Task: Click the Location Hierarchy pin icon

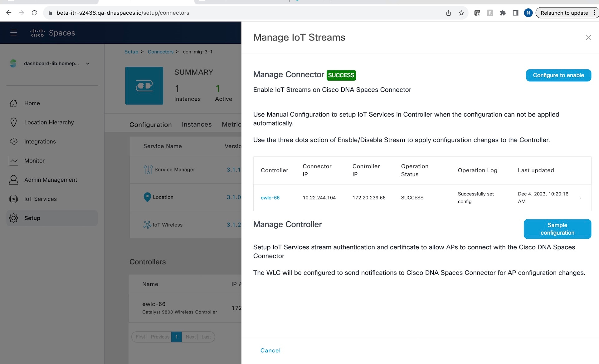Action: 13,122
